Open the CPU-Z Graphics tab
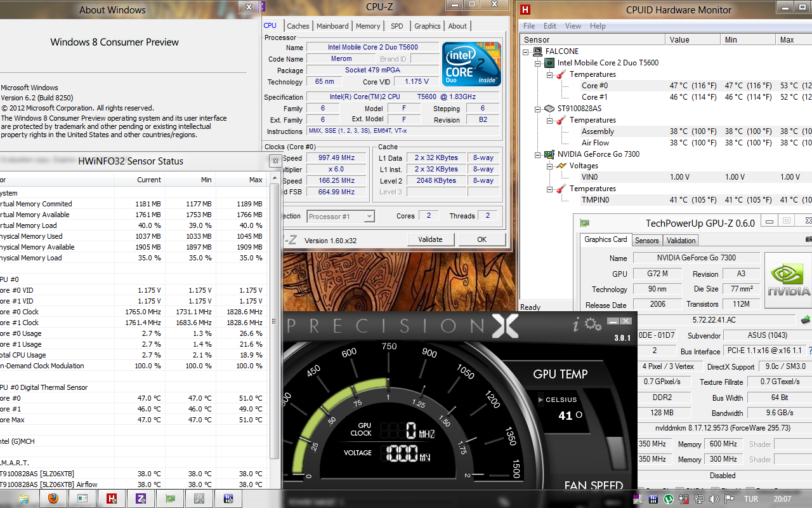The height and width of the screenshot is (508, 812). 427,26
